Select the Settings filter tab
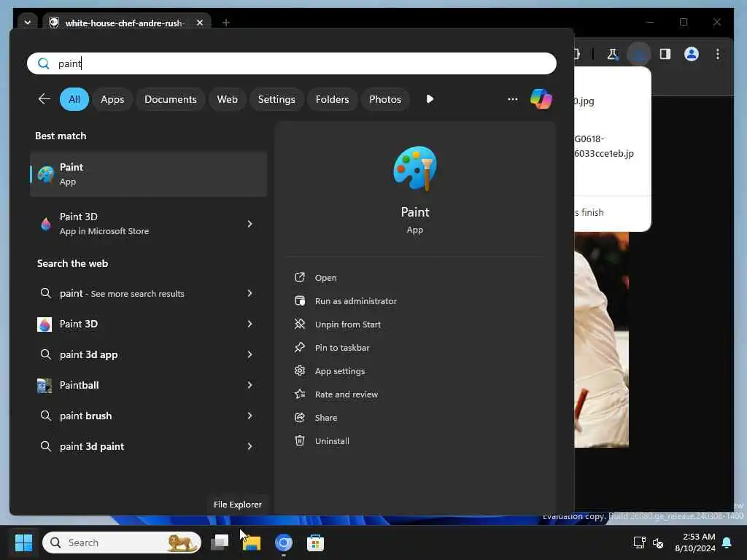This screenshot has height=560, width=747. click(276, 99)
